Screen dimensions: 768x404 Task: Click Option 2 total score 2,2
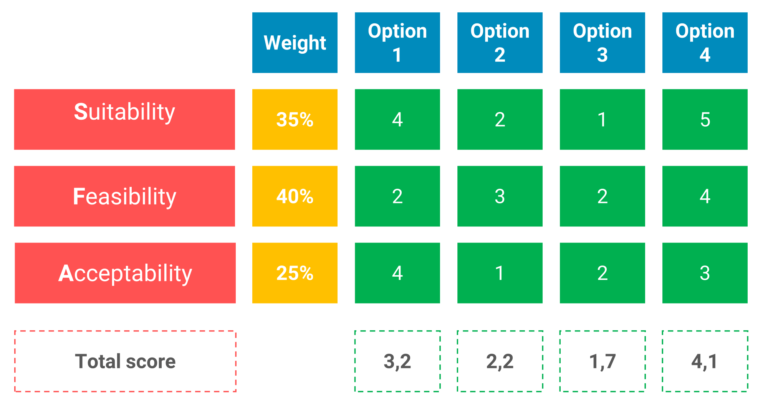[x=500, y=361]
